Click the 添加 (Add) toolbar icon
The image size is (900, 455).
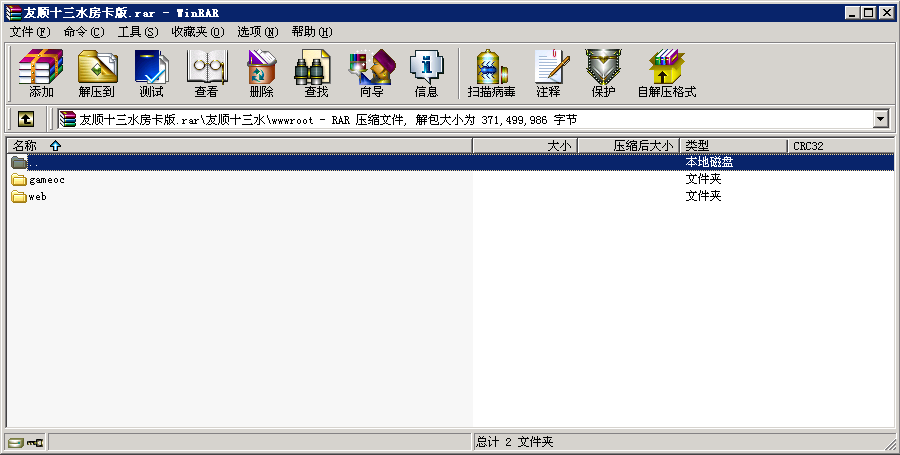(41, 73)
